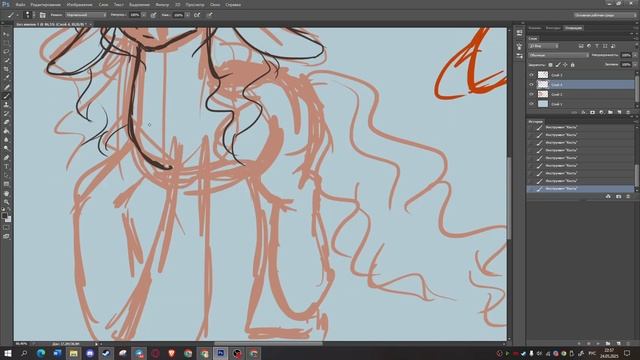This screenshot has height=360, width=640.
Task: Toggle Quick Mask mode
Action: tap(6, 228)
